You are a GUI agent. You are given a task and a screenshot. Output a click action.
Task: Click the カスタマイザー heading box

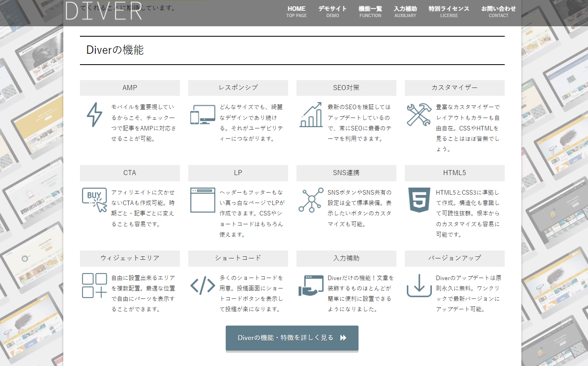coord(455,88)
